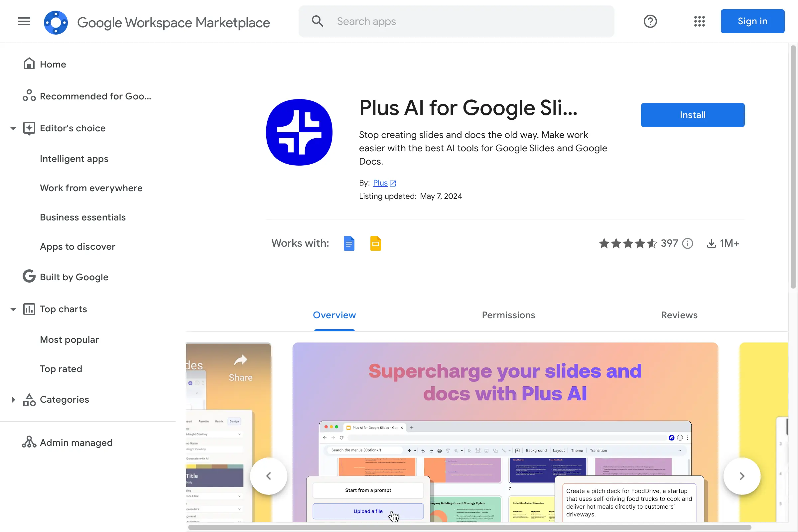Screen dimensions: 798x532
Task: Select the Permissions tab
Action: pyautogui.click(x=508, y=315)
